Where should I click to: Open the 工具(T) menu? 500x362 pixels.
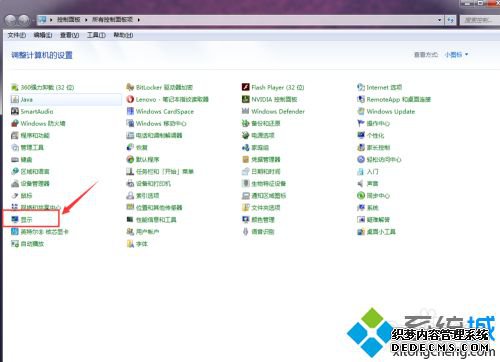[x=96, y=35]
